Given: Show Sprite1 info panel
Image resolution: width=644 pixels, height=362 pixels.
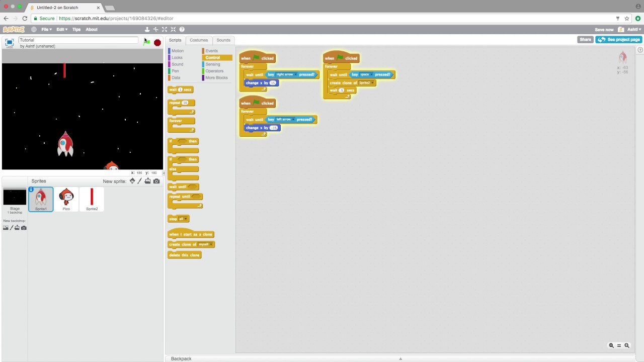Looking at the screenshot, I should [31, 190].
